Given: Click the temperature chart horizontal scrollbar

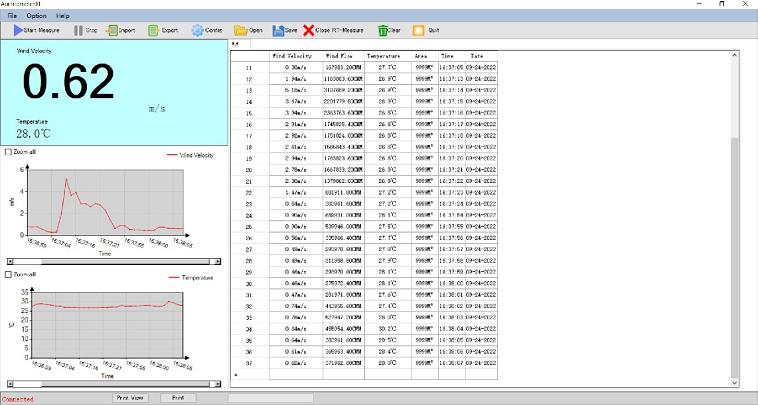Looking at the screenshot, I should pos(112,384).
